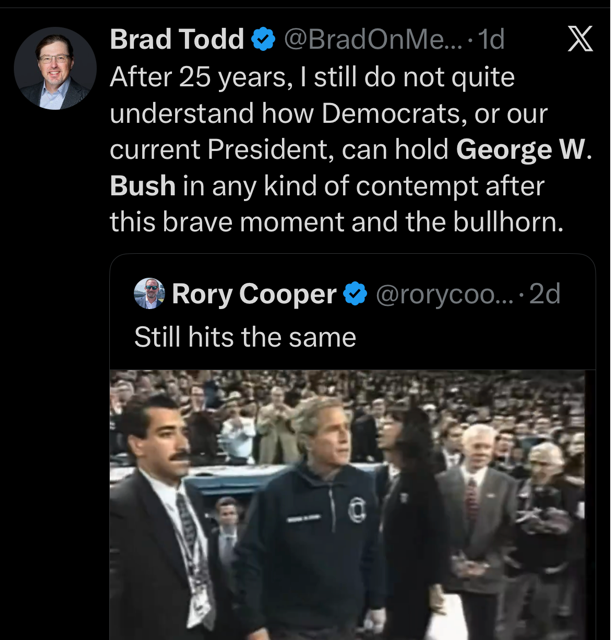Click the bold word Bush
611x640 pixels.
(143, 186)
